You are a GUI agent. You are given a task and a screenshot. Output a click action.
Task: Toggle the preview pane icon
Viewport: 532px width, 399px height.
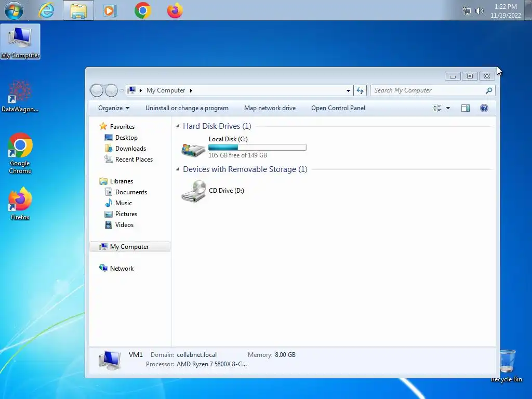465,108
